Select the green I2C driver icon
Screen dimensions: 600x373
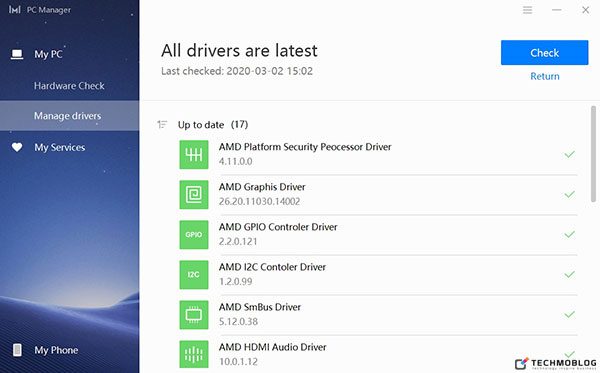(194, 275)
